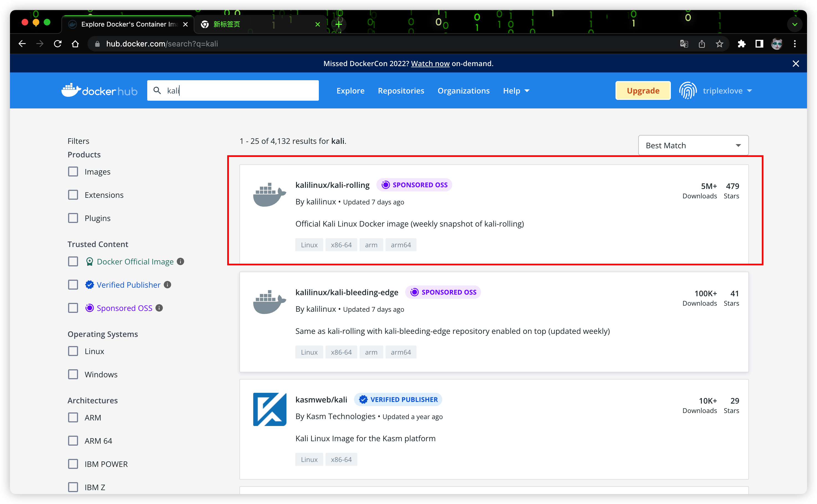Screen dimensions: 817x504
Task: Check the Windows operating system filter
Action: pyautogui.click(x=73, y=374)
